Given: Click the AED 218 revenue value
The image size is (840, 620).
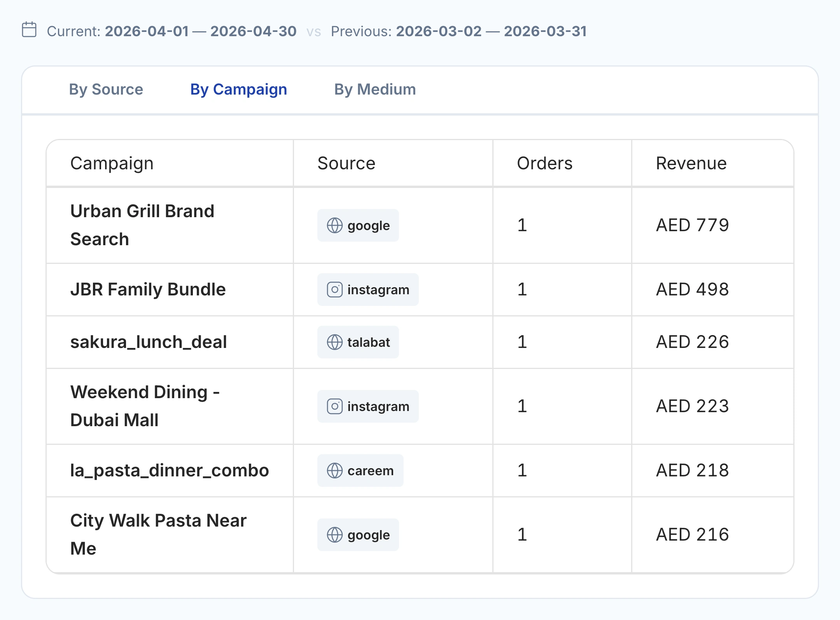Looking at the screenshot, I should pyautogui.click(x=693, y=471).
